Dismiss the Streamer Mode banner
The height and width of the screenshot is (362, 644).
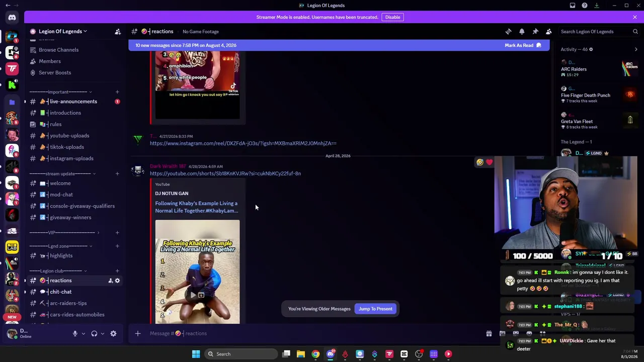tap(635, 17)
